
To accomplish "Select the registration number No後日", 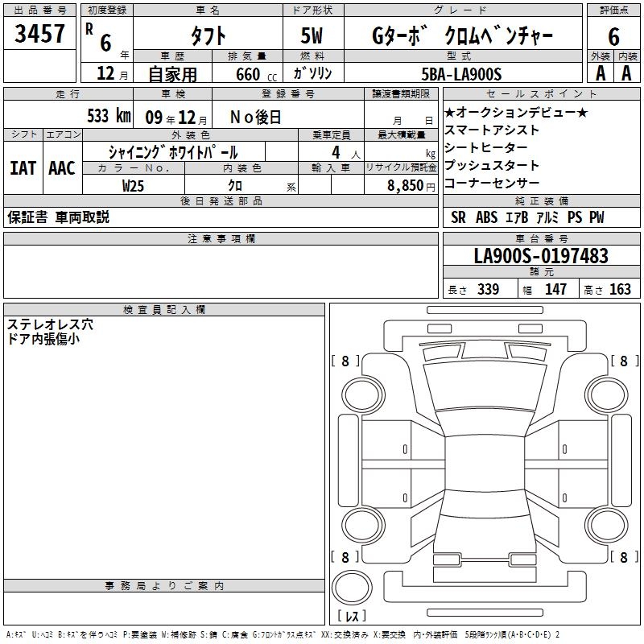I will point(255,118).
